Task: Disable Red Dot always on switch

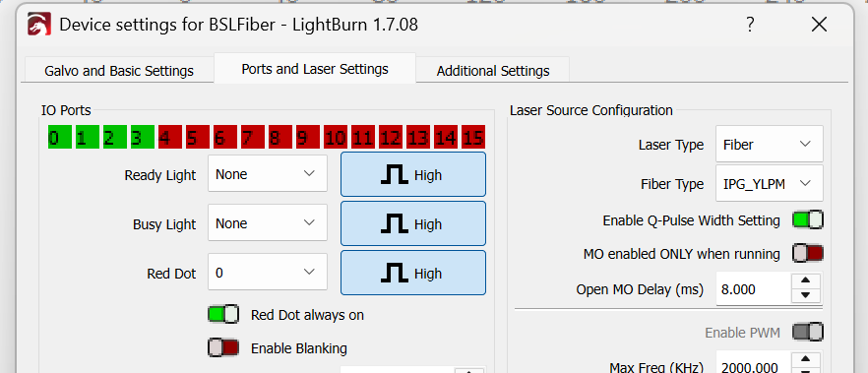Action: pos(223,314)
